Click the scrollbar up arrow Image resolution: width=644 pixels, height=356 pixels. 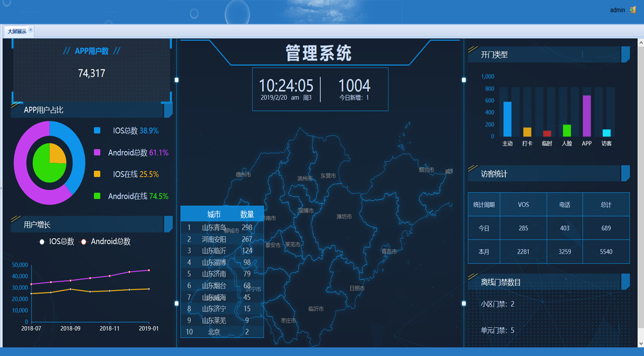[640, 43]
